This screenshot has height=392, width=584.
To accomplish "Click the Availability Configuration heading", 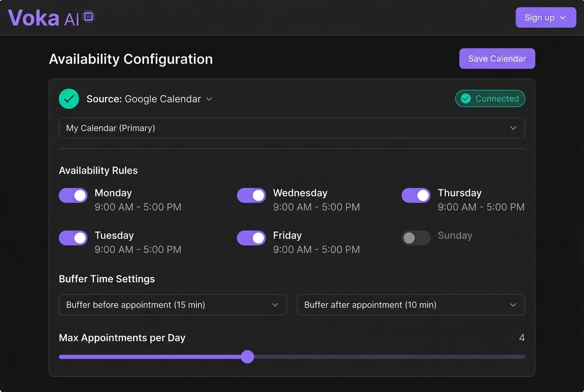I will [131, 59].
